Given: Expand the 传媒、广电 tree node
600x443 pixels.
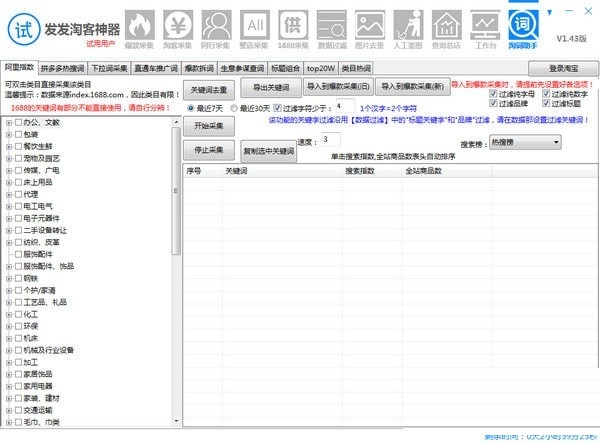Looking at the screenshot, I should (9, 171).
